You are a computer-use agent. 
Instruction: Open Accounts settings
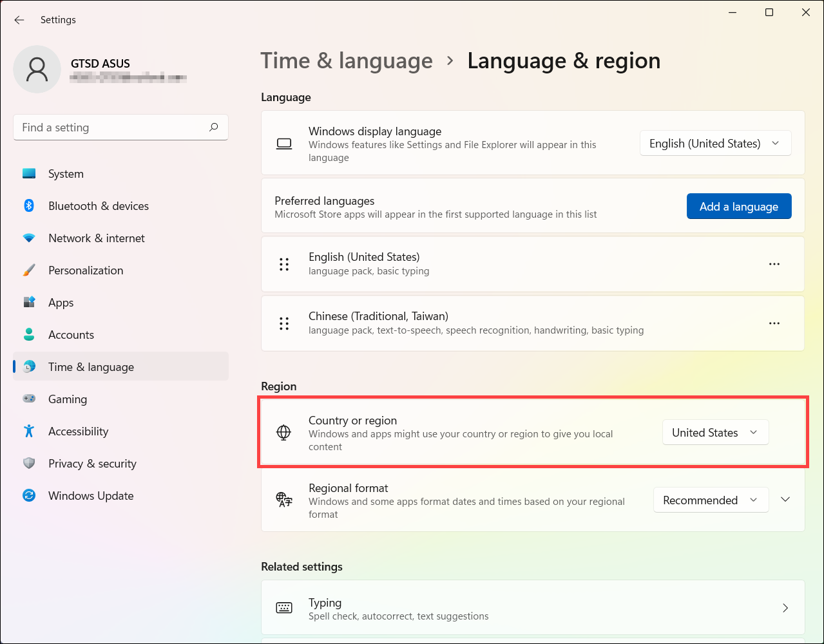120,335
